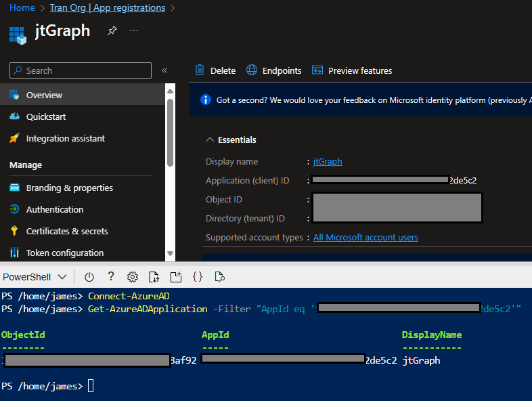
Task: Pin the jtGraph app registration
Action: click(112, 31)
